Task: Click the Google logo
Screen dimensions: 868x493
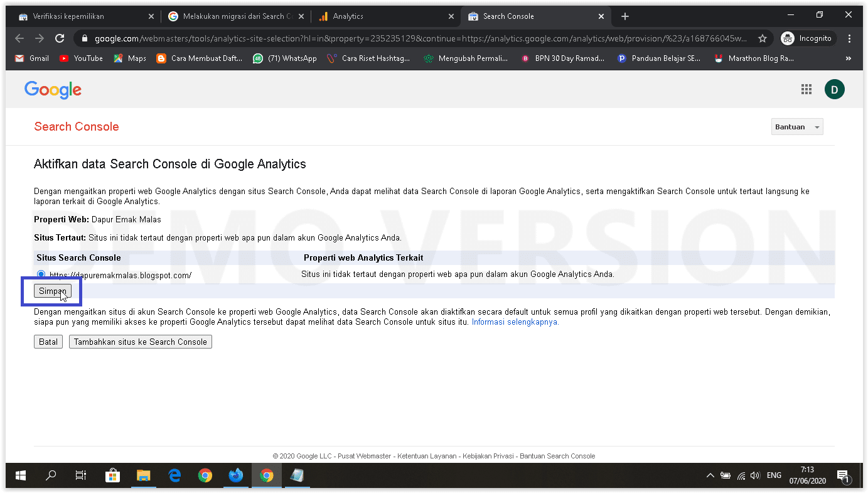Action: pyautogui.click(x=53, y=90)
